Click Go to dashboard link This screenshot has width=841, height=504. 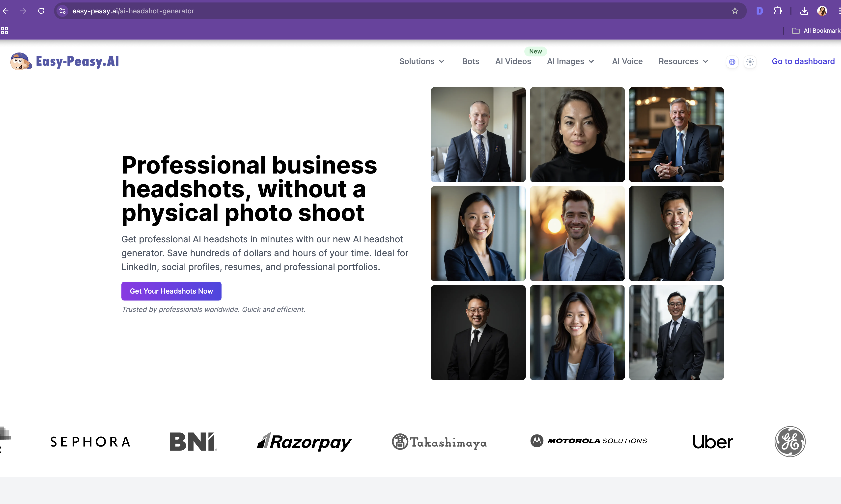(x=803, y=61)
